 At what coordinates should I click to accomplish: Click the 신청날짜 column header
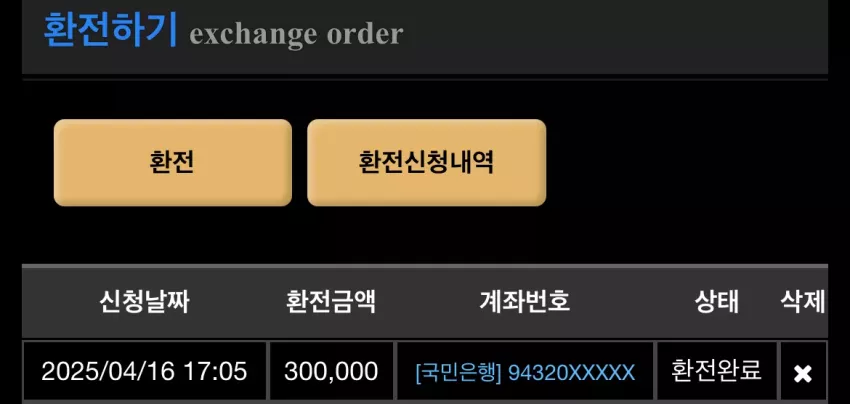144,301
